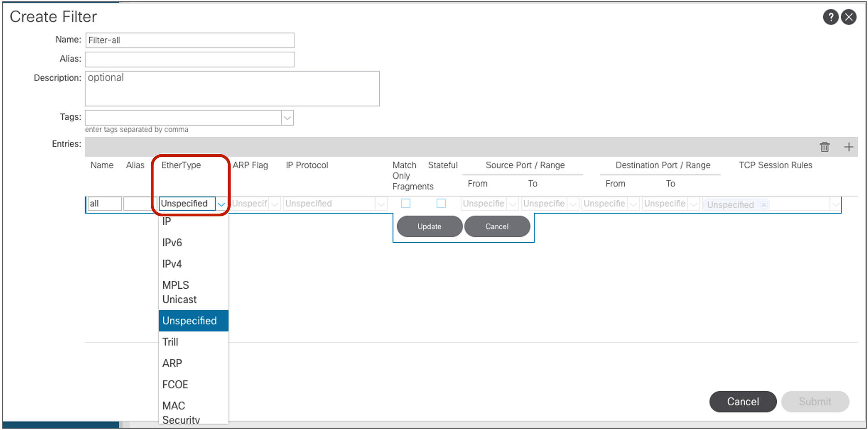Expand the Tags dropdown
This screenshot has width=868, height=430.
(x=288, y=117)
